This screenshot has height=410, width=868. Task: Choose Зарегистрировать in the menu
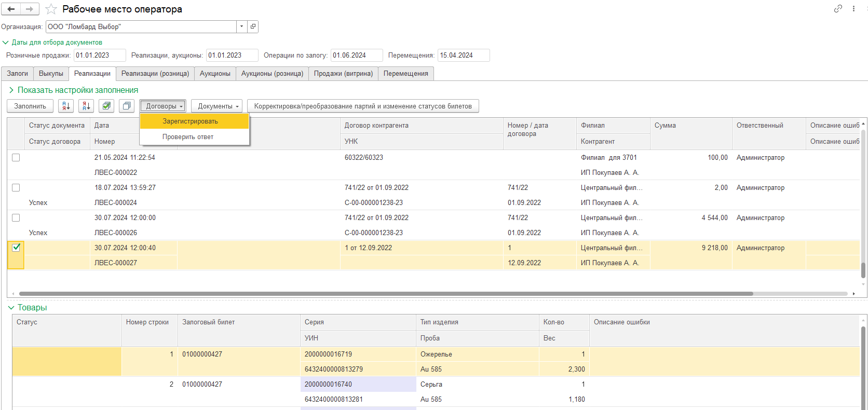point(194,121)
